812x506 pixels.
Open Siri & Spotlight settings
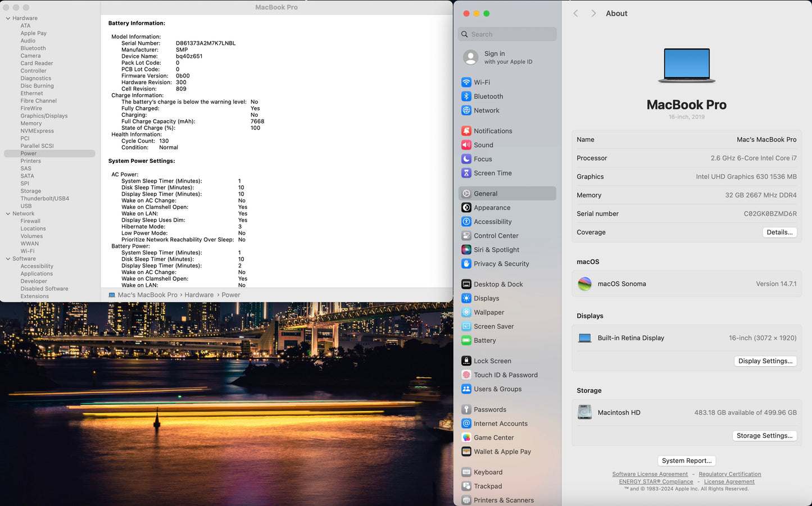[496, 250]
